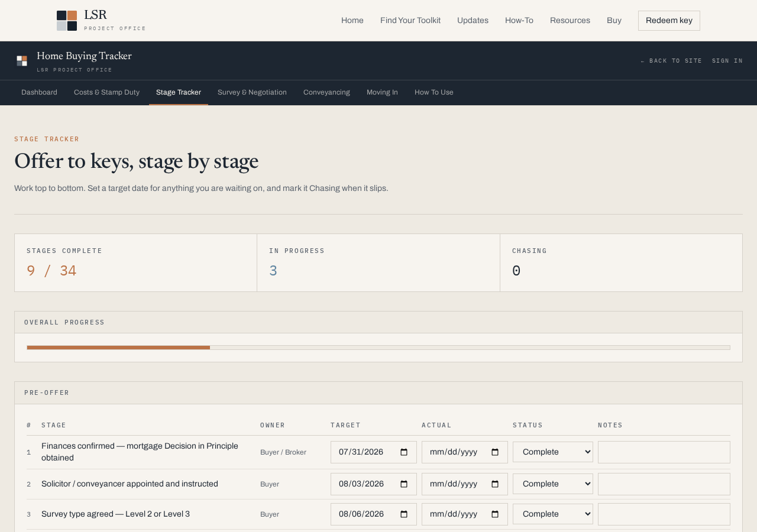This screenshot has height=532, width=757.
Task: Click the Redeem key button
Action: (x=669, y=21)
